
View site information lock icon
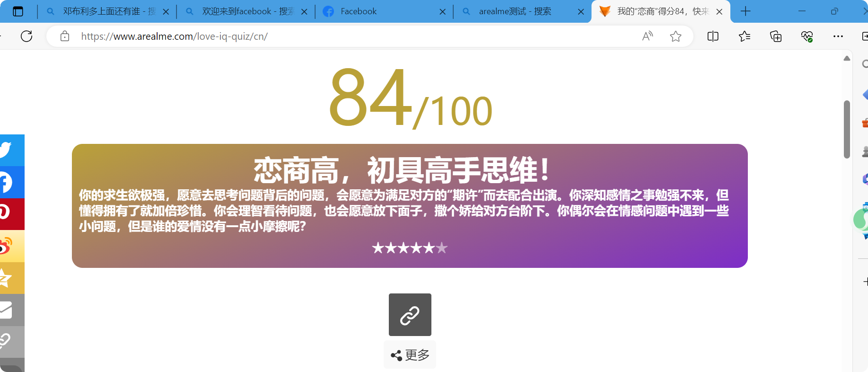[65, 36]
